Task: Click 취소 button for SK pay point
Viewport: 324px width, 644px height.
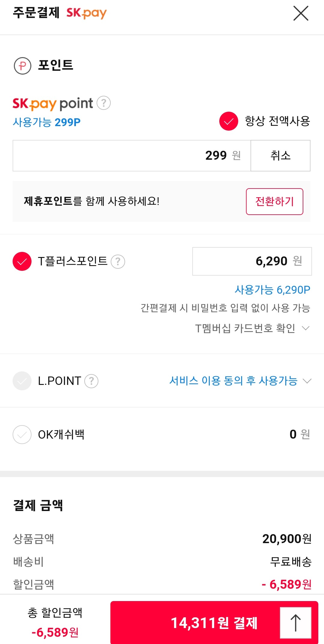Action: click(x=280, y=156)
